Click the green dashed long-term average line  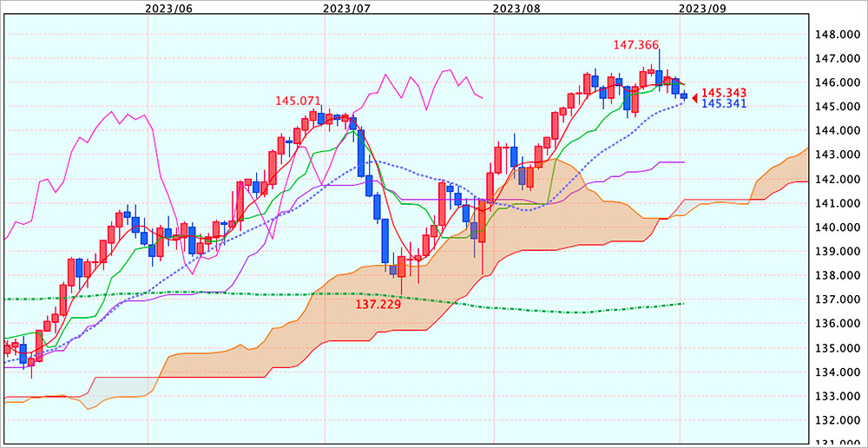[521, 307]
